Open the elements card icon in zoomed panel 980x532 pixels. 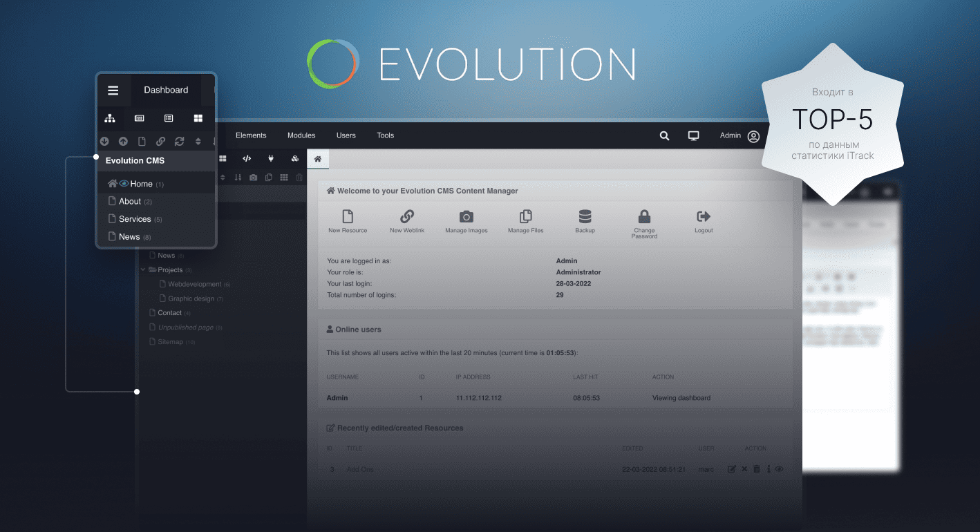coord(140,118)
